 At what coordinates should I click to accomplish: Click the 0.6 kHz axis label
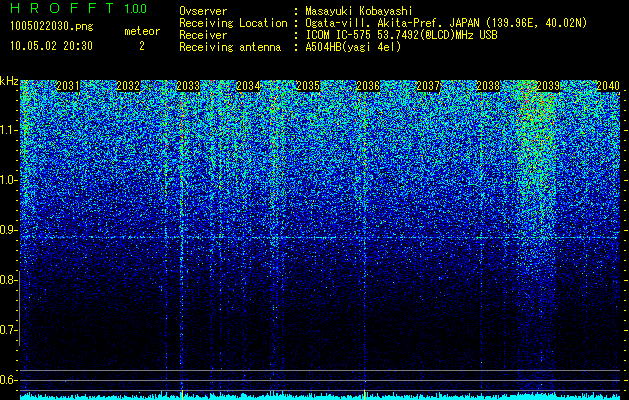[7, 380]
